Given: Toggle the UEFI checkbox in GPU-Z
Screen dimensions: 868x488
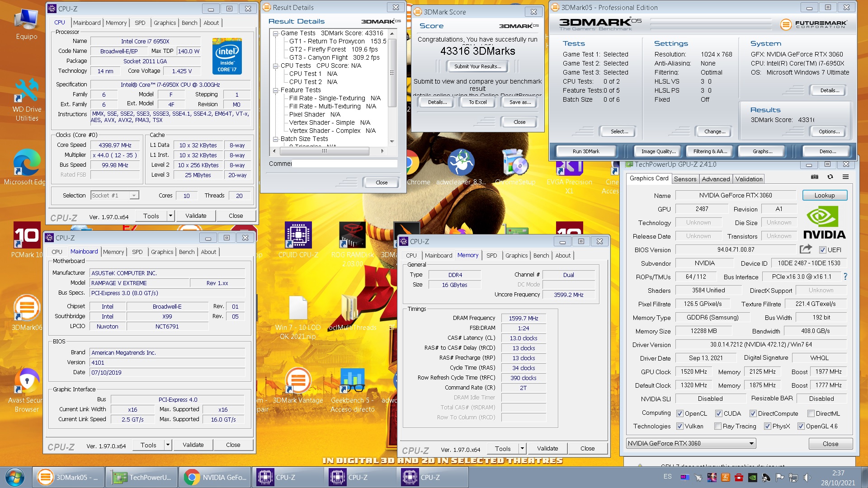Looking at the screenshot, I should pyautogui.click(x=822, y=250).
